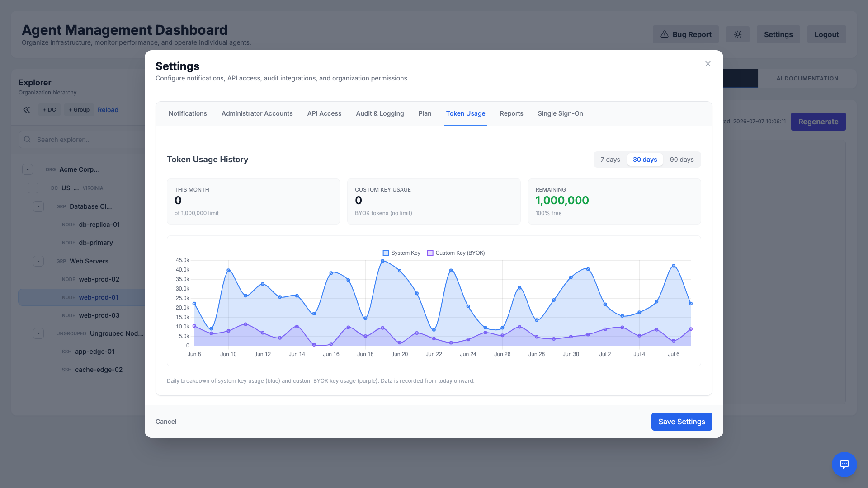Select node web-prod-01
Viewport: 868px width, 488px height.
pyautogui.click(x=81, y=297)
